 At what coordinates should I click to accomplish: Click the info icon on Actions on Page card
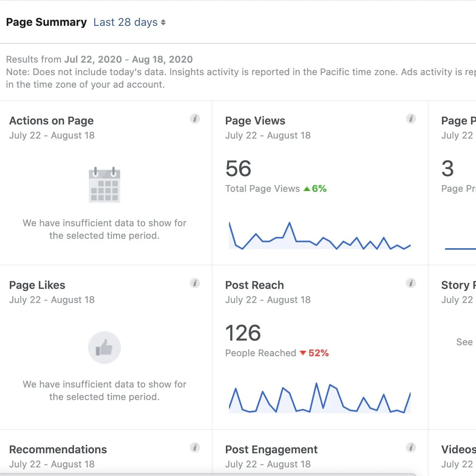(x=195, y=119)
